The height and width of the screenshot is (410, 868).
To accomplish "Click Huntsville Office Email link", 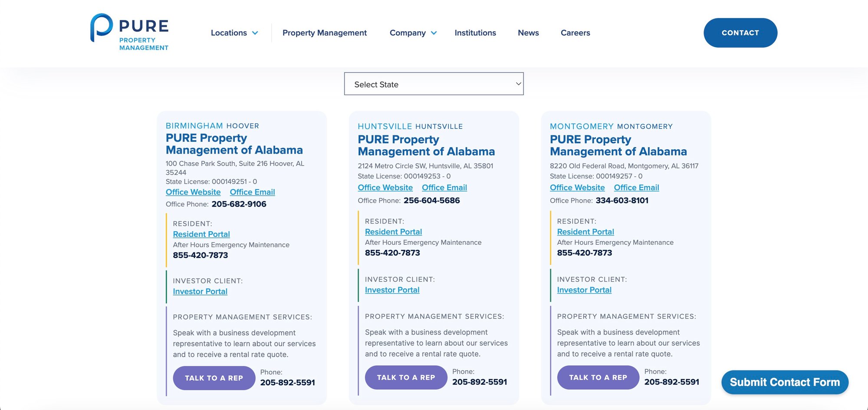I will click(444, 188).
